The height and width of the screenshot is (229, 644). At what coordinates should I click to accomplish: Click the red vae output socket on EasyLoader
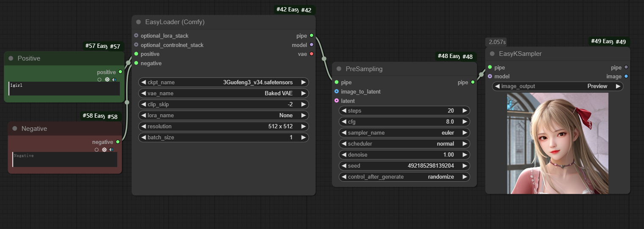tap(312, 54)
